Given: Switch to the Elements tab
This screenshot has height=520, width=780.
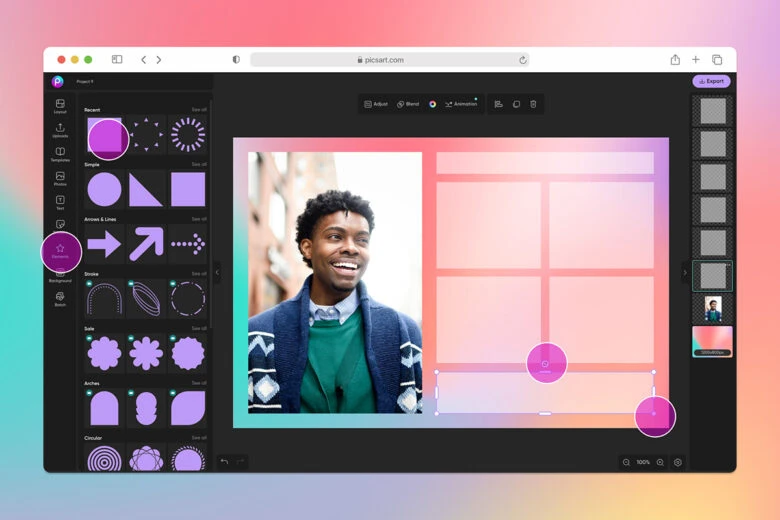Looking at the screenshot, I should coord(60,250).
